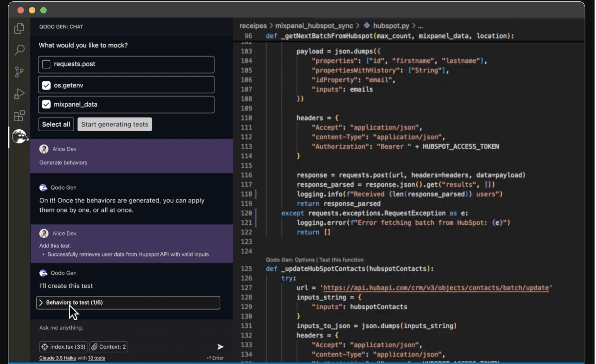The height and width of the screenshot is (364, 596).
Task: Click Start generating tests button
Action: pyautogui.click(x=115, y=124)
